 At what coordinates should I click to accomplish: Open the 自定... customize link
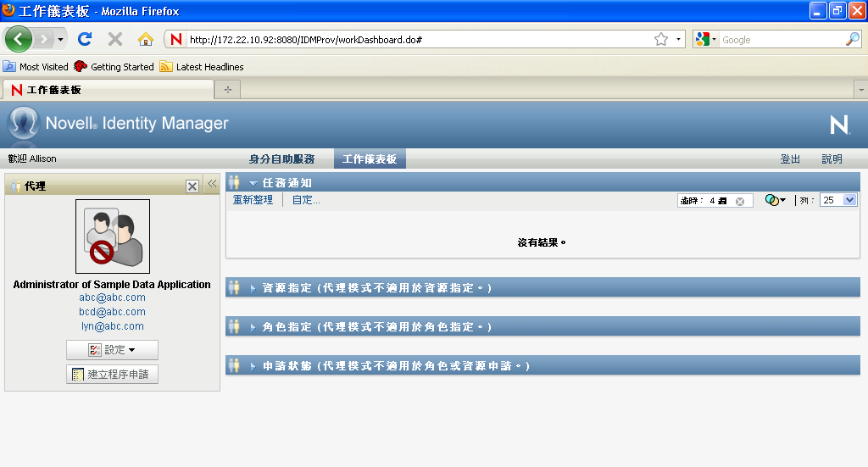click(306, 200)
